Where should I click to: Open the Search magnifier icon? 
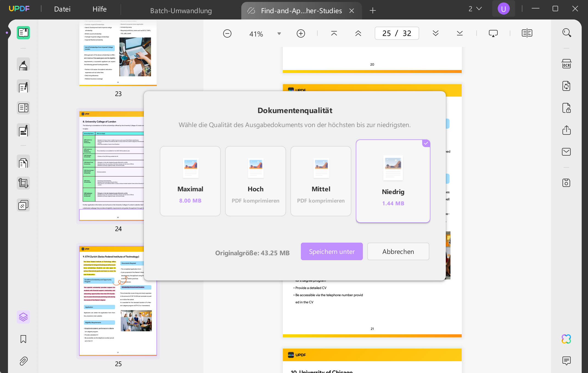pos(567,33)
